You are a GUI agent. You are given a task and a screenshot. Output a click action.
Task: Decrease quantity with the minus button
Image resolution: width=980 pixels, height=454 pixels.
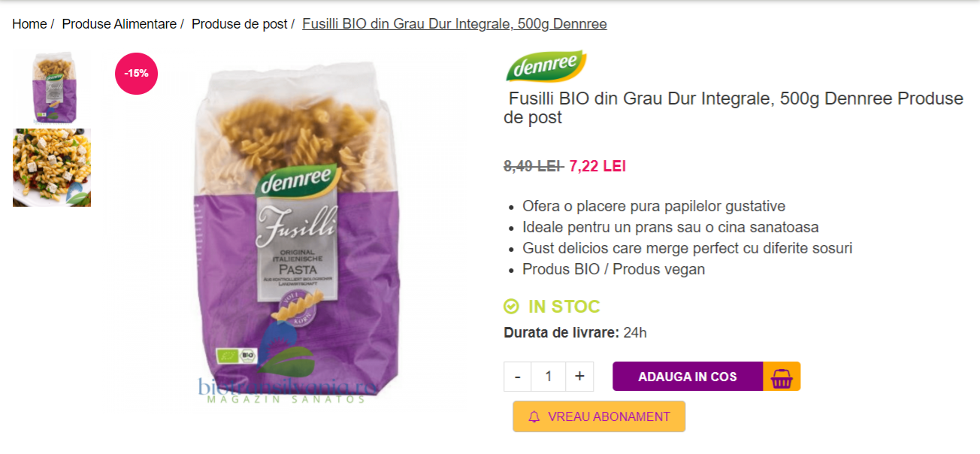click(518, 377)
